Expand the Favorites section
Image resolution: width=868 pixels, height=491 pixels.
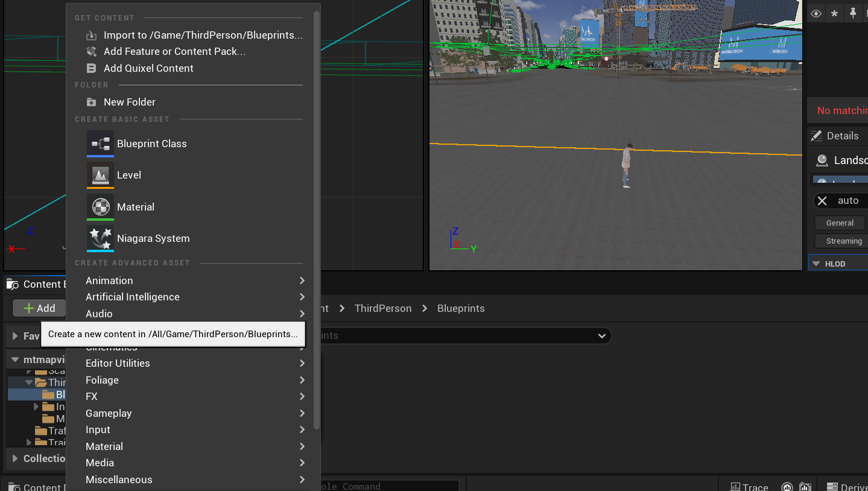pyautogui.click(x=15, y=336)
